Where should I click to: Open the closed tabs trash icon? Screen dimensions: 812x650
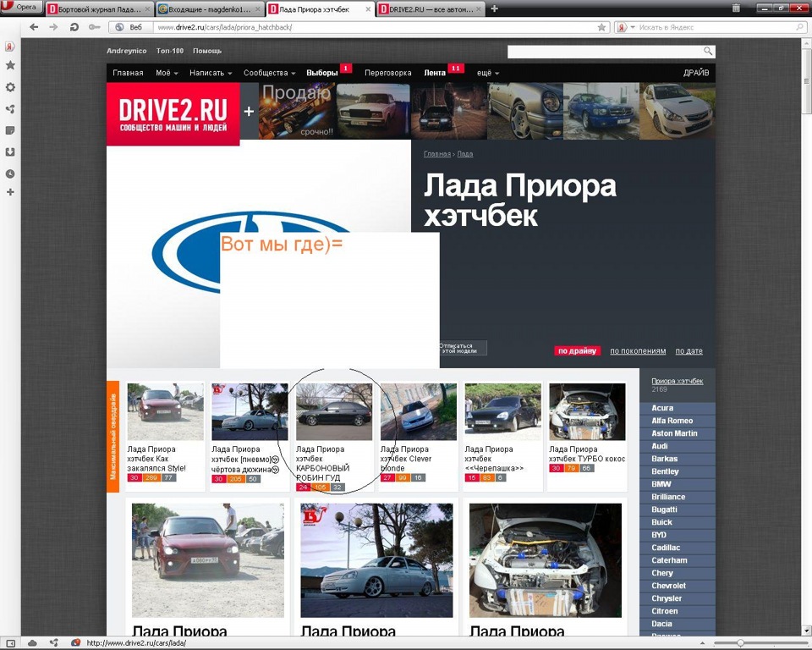(736, 8)
